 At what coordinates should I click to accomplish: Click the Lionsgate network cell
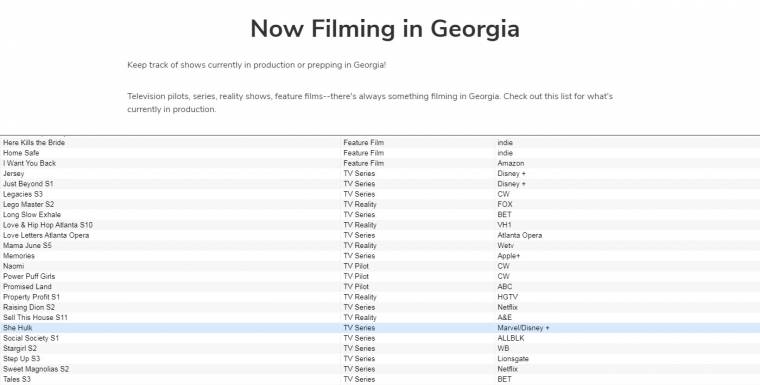513,359
